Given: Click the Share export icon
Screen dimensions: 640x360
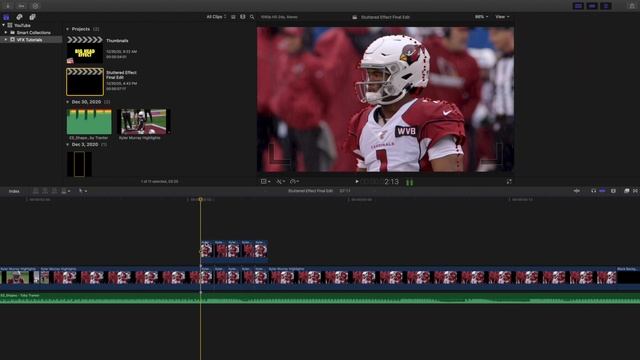Looking at the screenshot, I should [x=632, y=6].
